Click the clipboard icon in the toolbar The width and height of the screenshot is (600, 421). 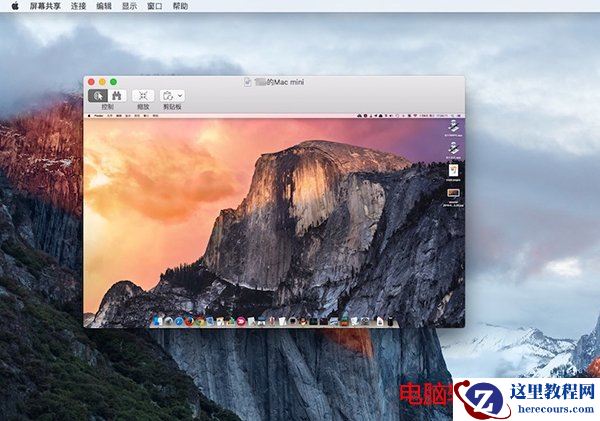(x=167, y=96)
